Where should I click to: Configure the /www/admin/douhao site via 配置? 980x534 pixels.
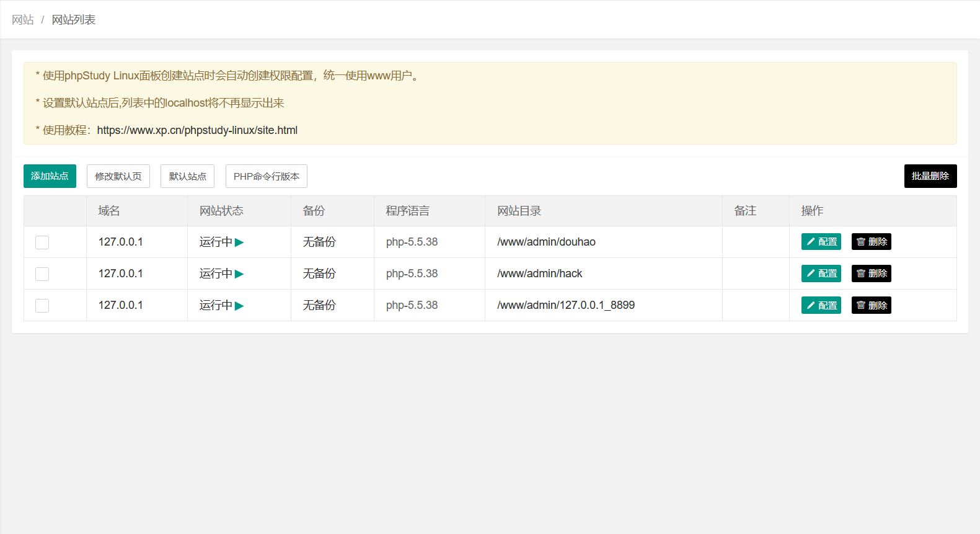pos(821,242)
